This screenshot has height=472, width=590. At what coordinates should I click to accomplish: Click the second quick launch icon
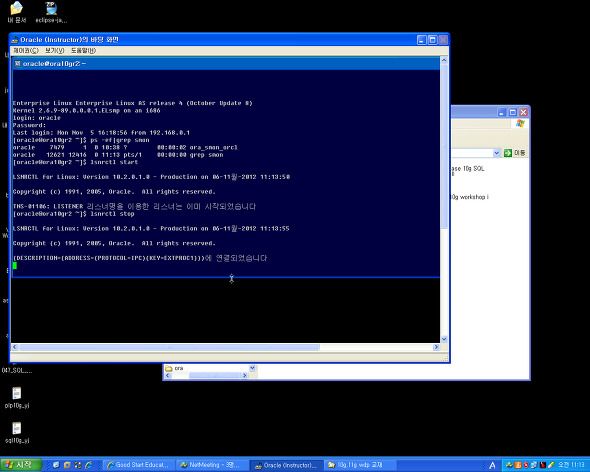(x=67, y=465)
